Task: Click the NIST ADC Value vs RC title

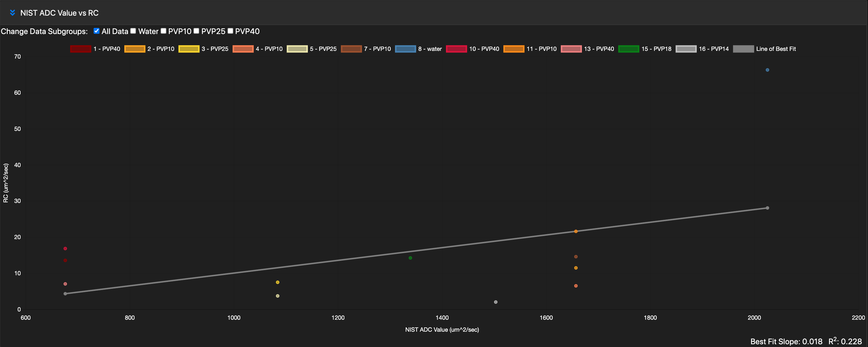Action: (59, 13)
